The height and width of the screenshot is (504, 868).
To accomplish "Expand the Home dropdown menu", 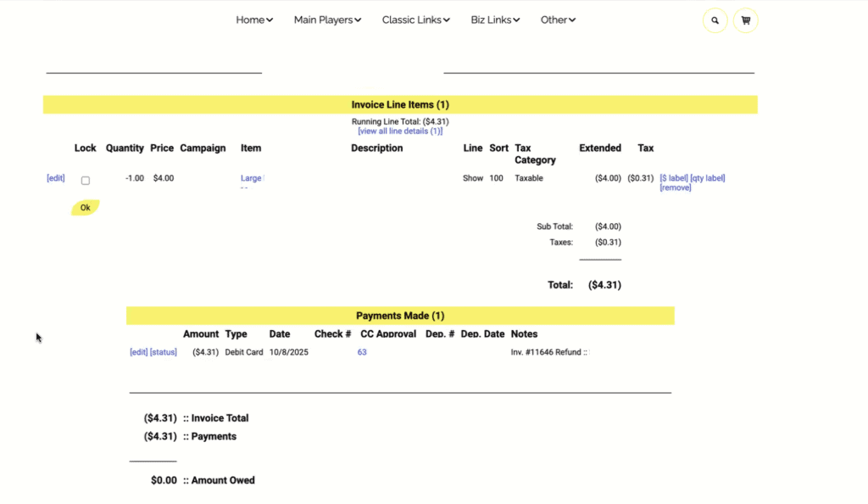I will point(254,20).
